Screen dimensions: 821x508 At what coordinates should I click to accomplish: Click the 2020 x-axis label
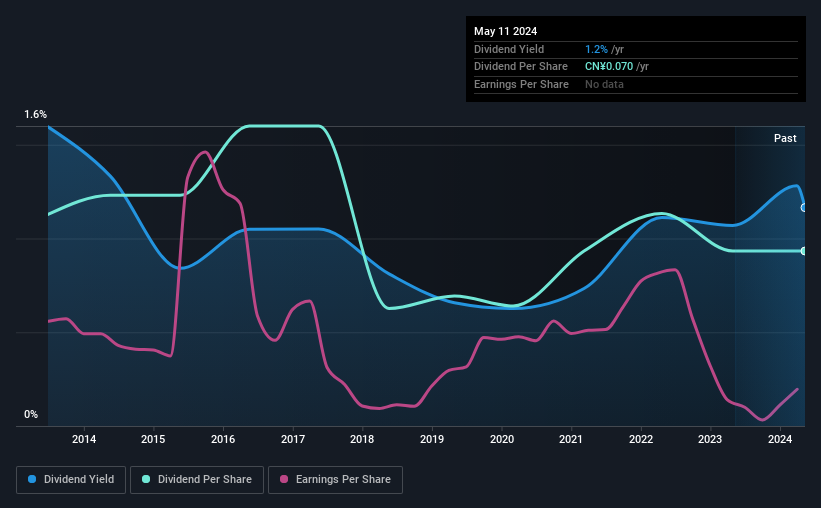pyautogui.click(x=502, y=439)
